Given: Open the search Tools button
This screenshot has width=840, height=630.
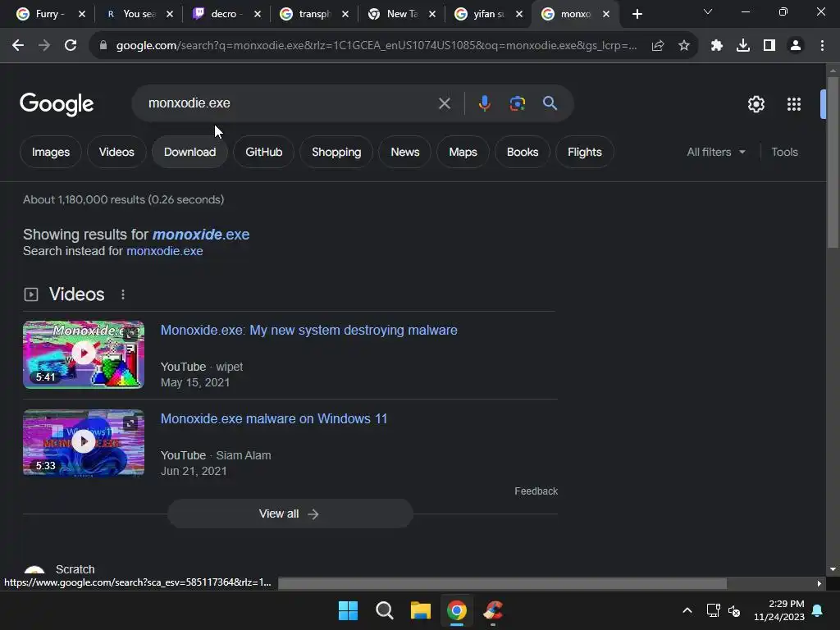Looking at the screenshot, I should pyautogui.click(x=784, y=152).
